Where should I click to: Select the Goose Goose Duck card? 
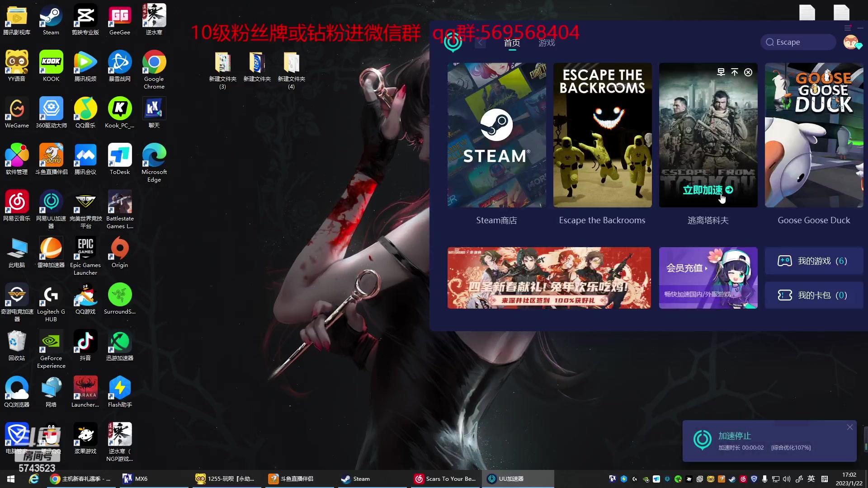point(814,135)
